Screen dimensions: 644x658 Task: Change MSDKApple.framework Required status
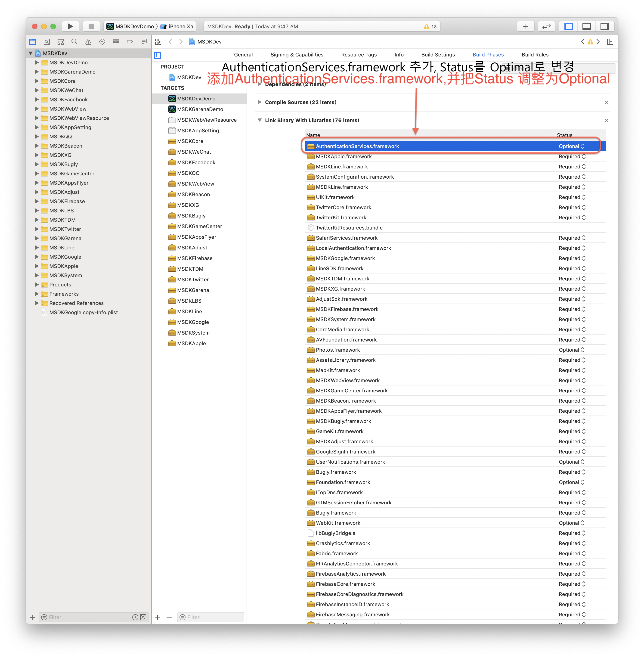(x=572, y=156)
